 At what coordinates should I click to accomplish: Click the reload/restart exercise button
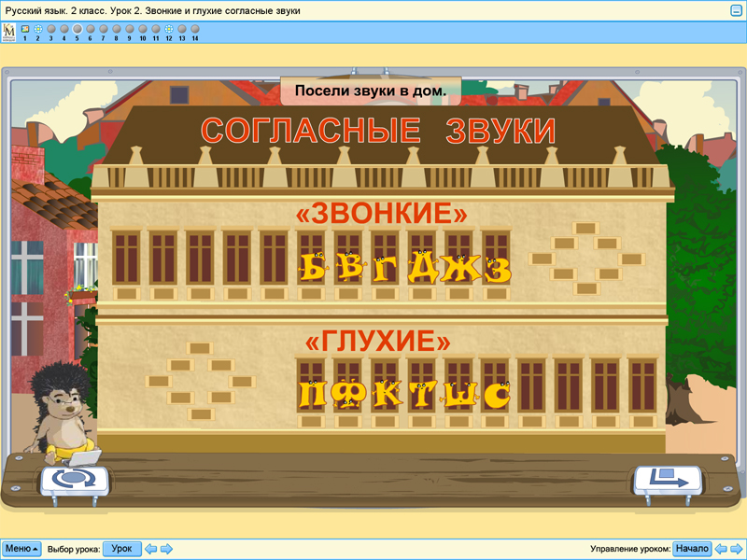coord(73,479)
